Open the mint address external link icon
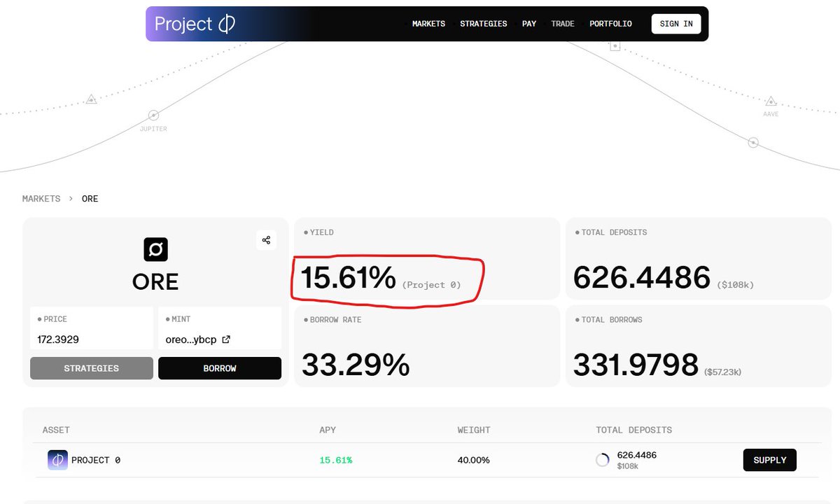 (225, 339)
